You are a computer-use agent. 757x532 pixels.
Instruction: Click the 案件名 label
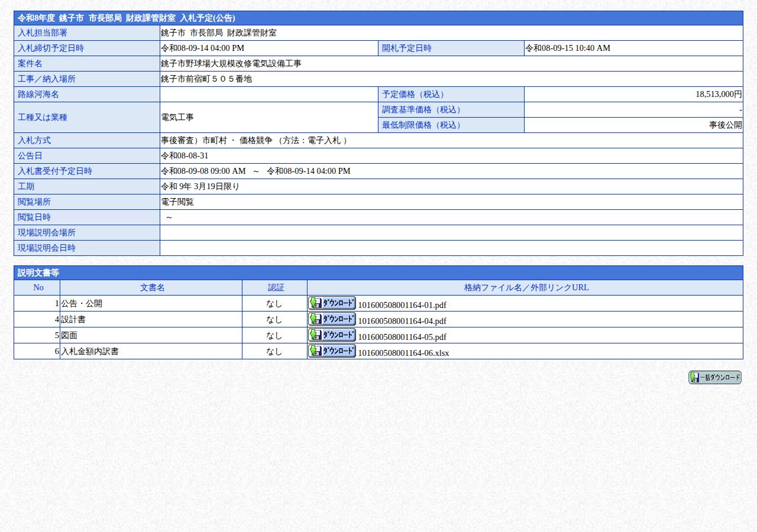(x=30, y=64)
